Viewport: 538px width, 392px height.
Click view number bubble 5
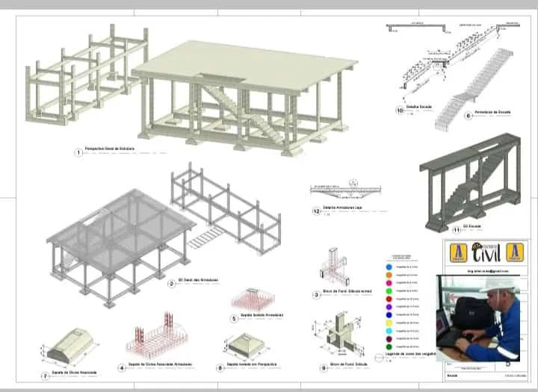point(234,319)
